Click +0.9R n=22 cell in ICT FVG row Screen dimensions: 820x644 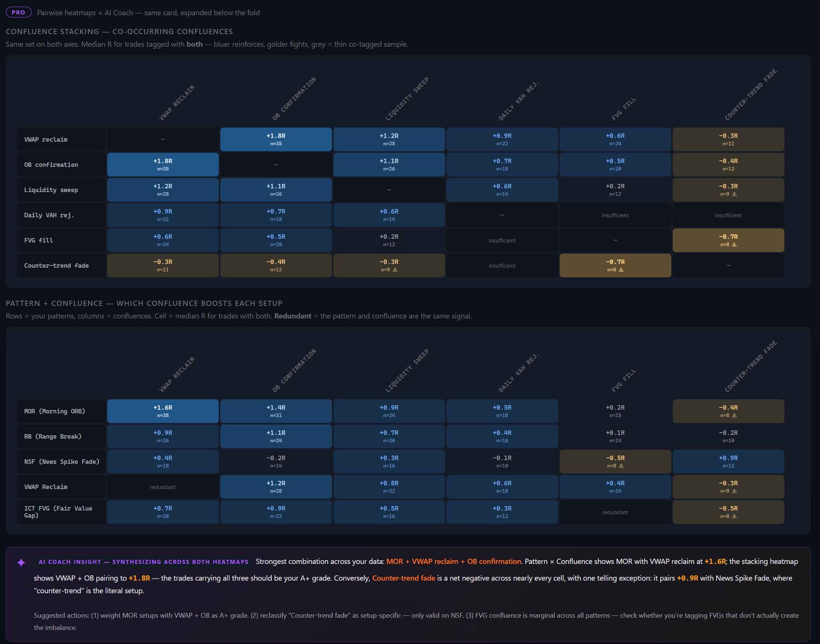pos(276,512)
